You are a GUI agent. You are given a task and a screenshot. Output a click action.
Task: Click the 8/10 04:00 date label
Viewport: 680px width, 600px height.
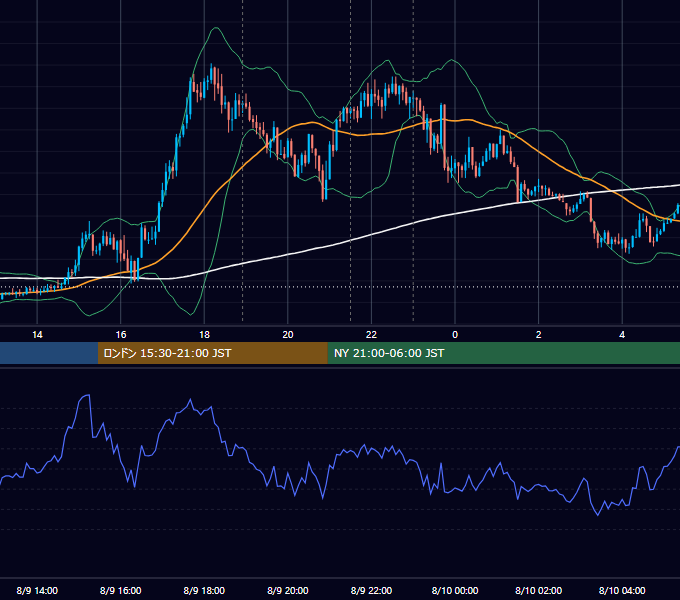pos(622,590)
